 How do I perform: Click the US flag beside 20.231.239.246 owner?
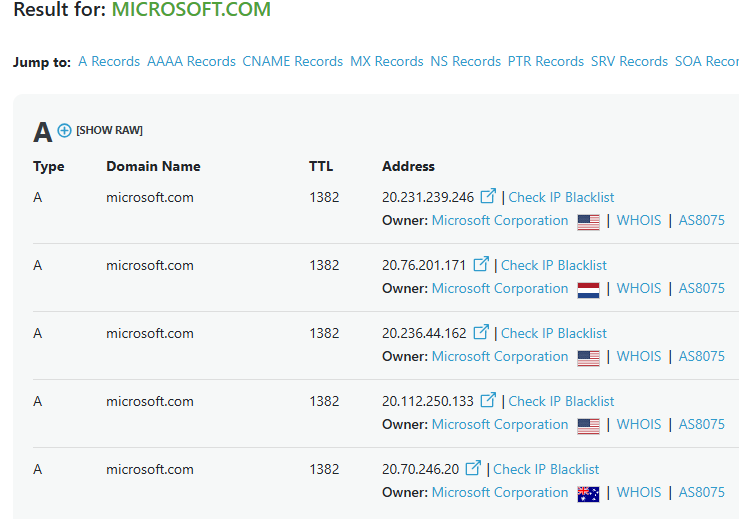[x=588, y=222]
